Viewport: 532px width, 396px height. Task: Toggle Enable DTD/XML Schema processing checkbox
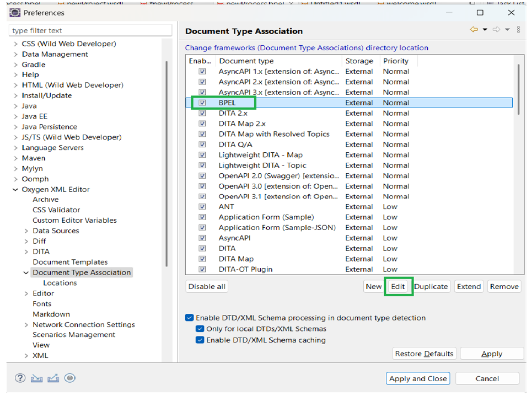[189, 318]
